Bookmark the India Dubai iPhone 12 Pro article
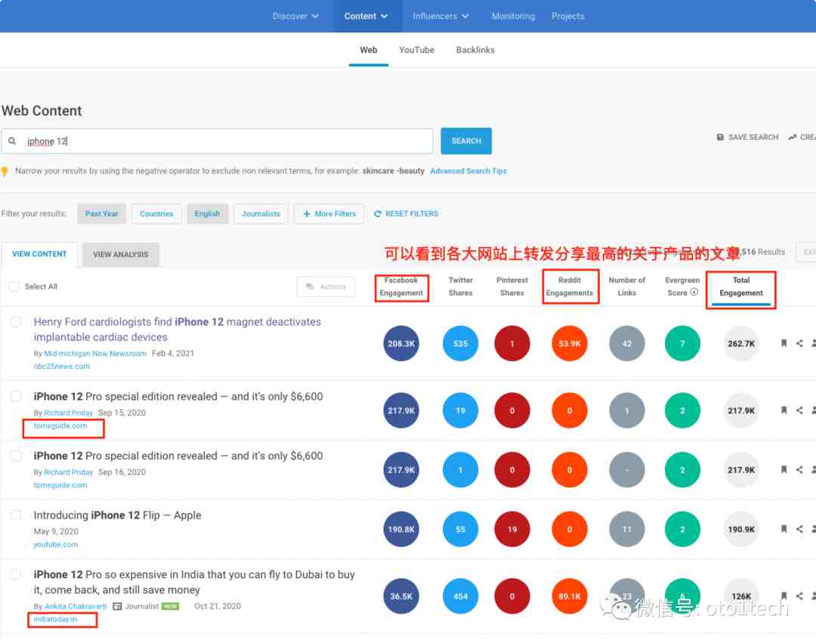 coord(784,596)
